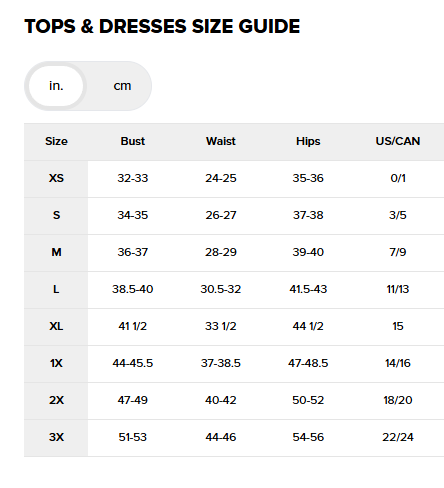Viewport: 444px width, 488px height.
Task: Select the M size row label
Action: tap(56, 252)
